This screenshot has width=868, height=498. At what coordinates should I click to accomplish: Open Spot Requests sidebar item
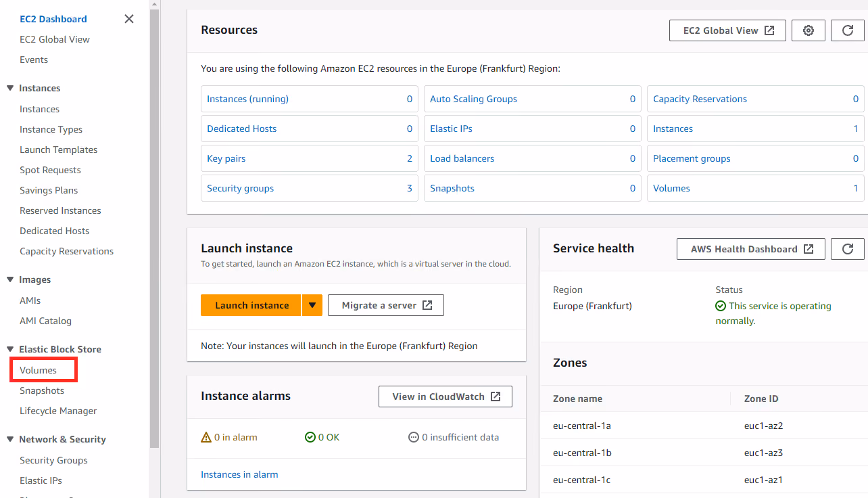pyautogui.click(x=50, y=170)
